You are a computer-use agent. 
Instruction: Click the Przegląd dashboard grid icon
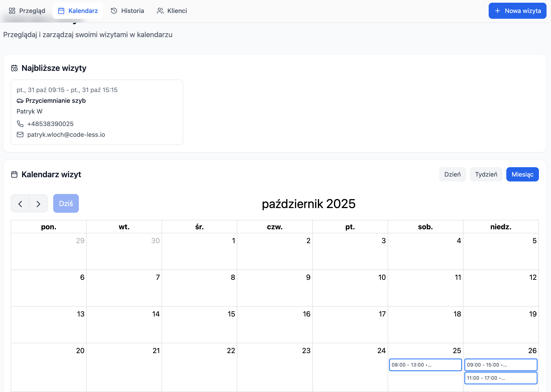click(x=12, y=11)
